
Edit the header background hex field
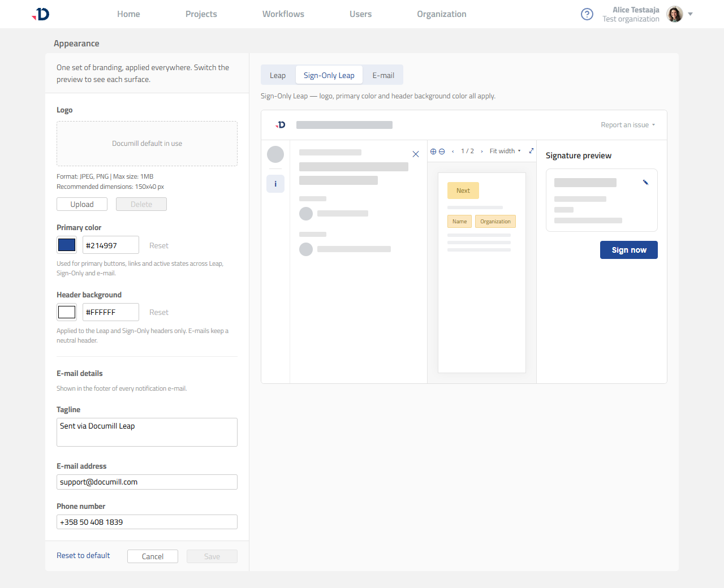[111, 312]
